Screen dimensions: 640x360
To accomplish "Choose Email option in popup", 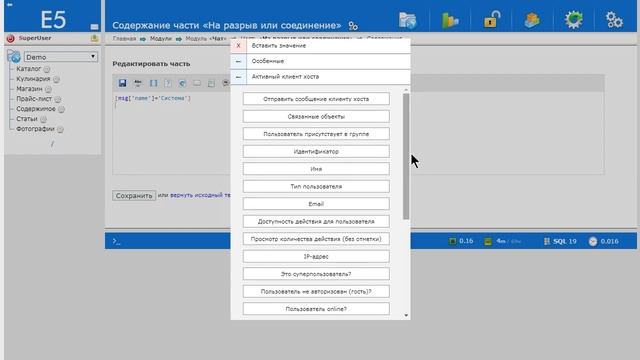I will tap(316, 204).
